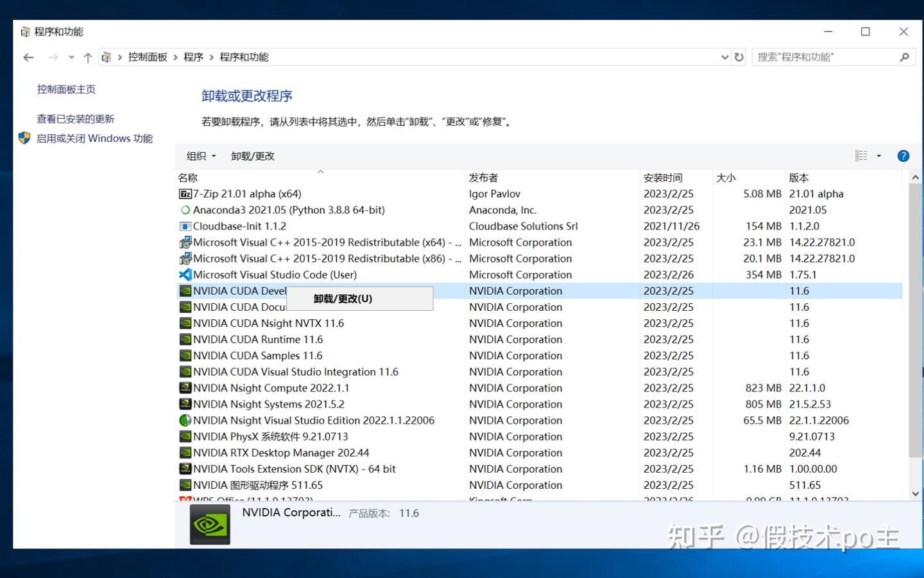
Task: Expand the chevron after 程序 breadcrumb
Action: tap(211, 57)
